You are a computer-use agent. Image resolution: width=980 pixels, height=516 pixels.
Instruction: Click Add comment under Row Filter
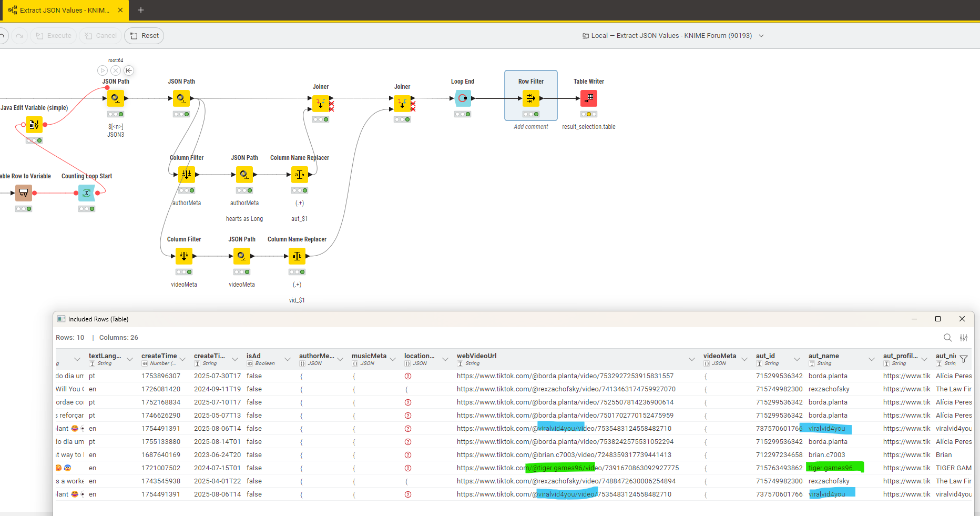(530, 127)
